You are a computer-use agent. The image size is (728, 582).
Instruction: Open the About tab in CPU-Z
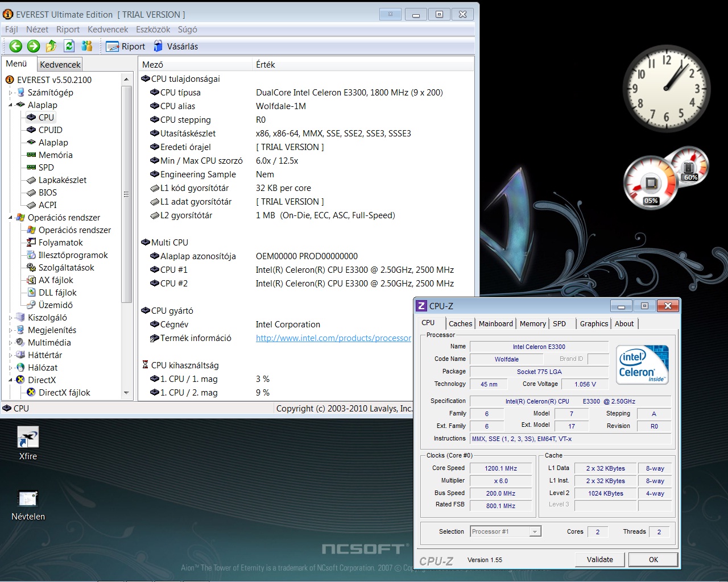click(x=624, y=323)
